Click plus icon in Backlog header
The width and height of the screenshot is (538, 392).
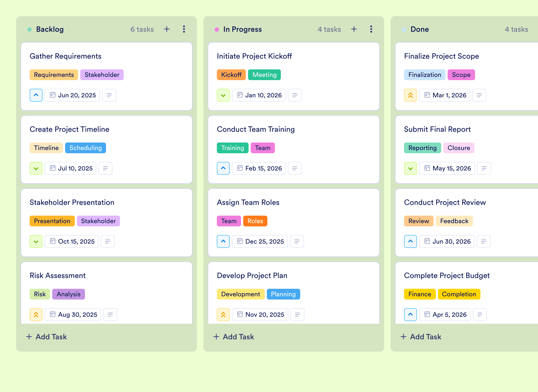(x=167, y=29)
